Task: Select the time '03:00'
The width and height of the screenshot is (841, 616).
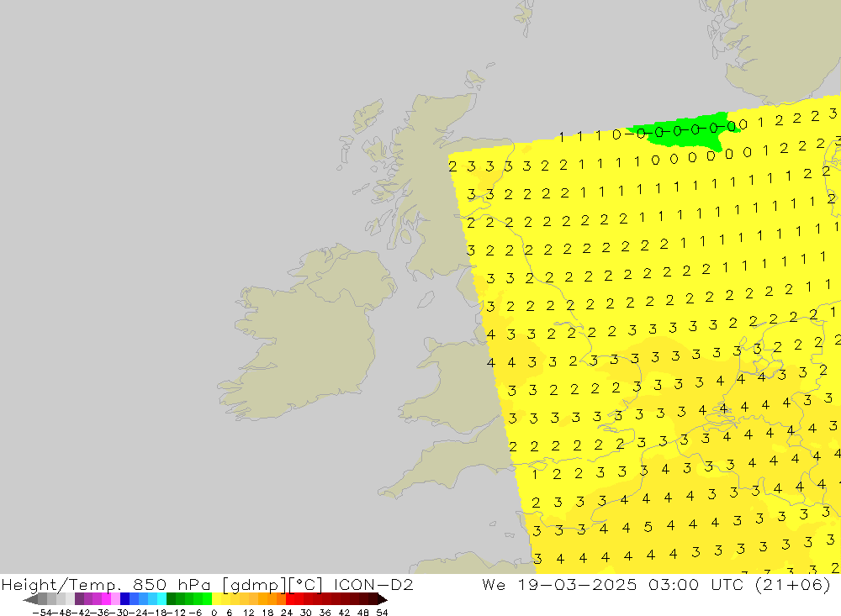Action: click(x=674, y=584)
